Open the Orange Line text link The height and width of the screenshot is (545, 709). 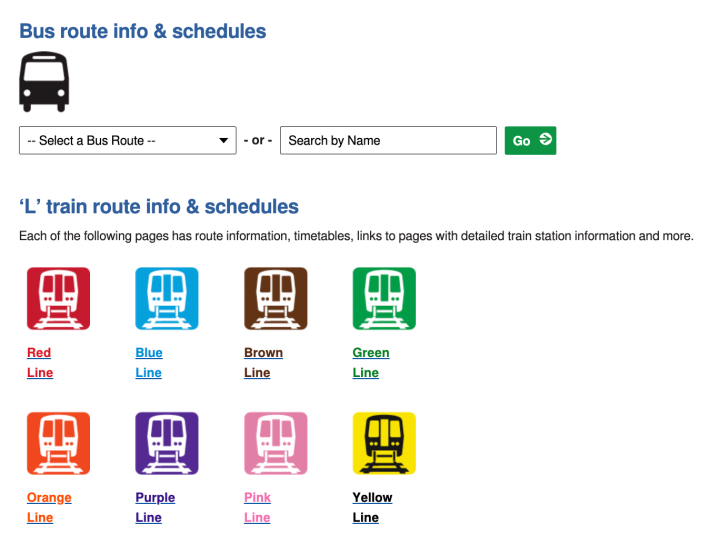[x=49, y=507]
